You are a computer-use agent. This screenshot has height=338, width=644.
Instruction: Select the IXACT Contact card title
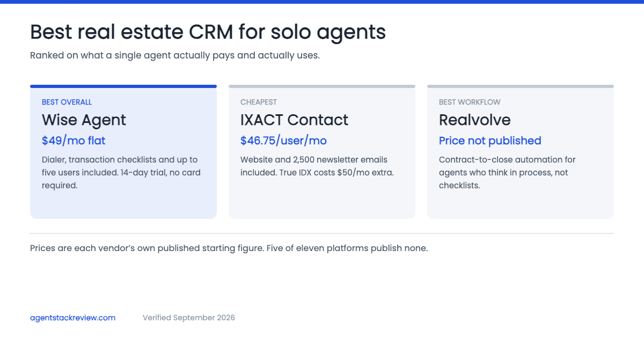click(294, 120)
